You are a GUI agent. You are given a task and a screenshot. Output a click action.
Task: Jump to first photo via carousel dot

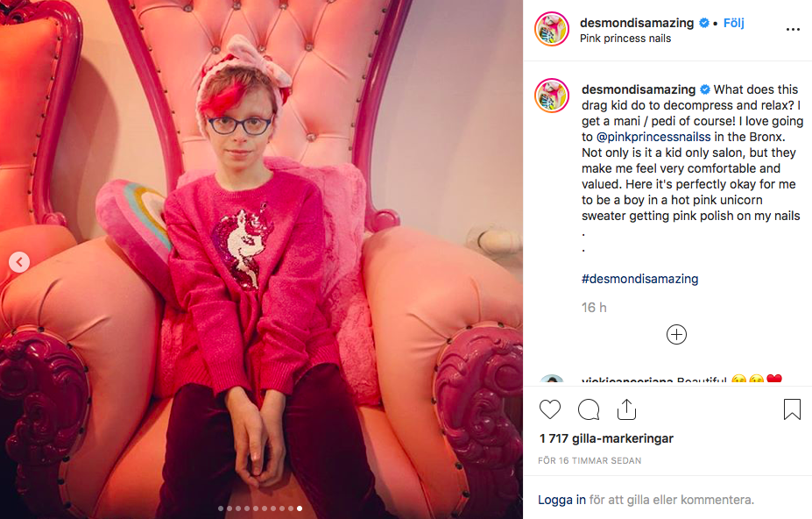tap(221, 508)
